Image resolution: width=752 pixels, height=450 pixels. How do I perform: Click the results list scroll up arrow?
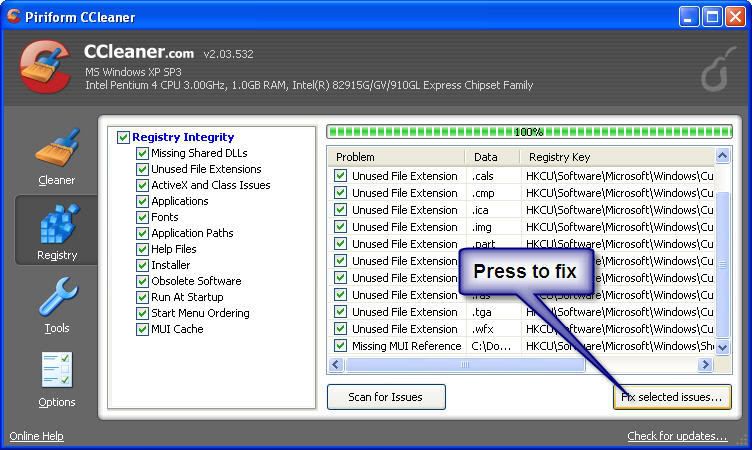(722, 156)
